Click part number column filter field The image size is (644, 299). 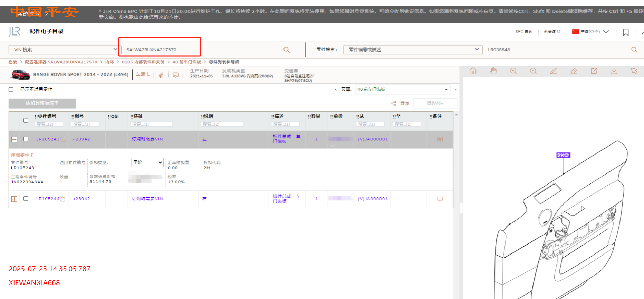49,124
